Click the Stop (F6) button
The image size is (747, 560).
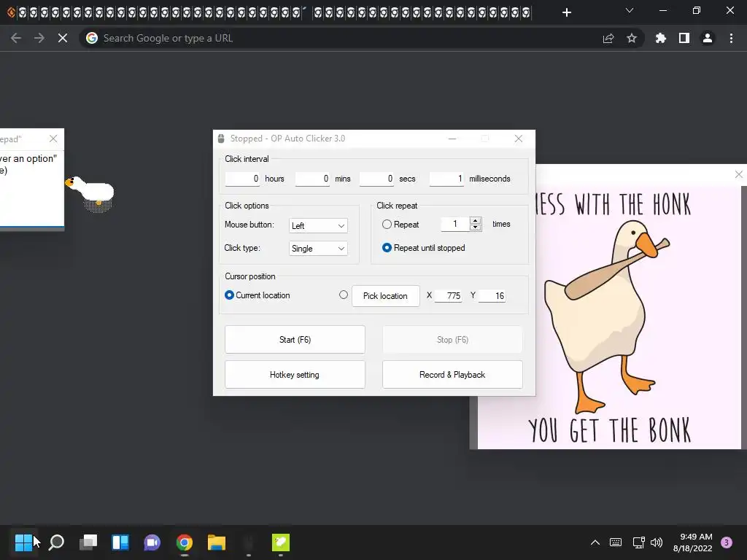pos(452,340)
